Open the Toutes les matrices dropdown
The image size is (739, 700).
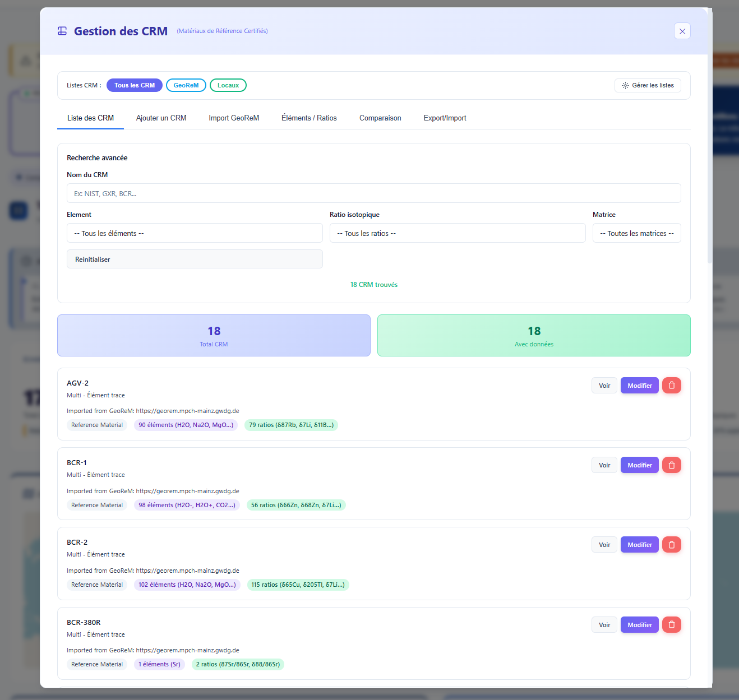636,233
